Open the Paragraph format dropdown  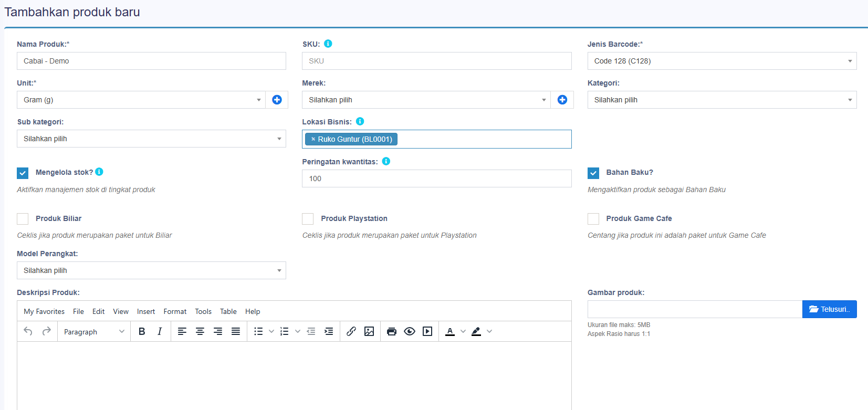pyautogui.click(x=95, y=332)
